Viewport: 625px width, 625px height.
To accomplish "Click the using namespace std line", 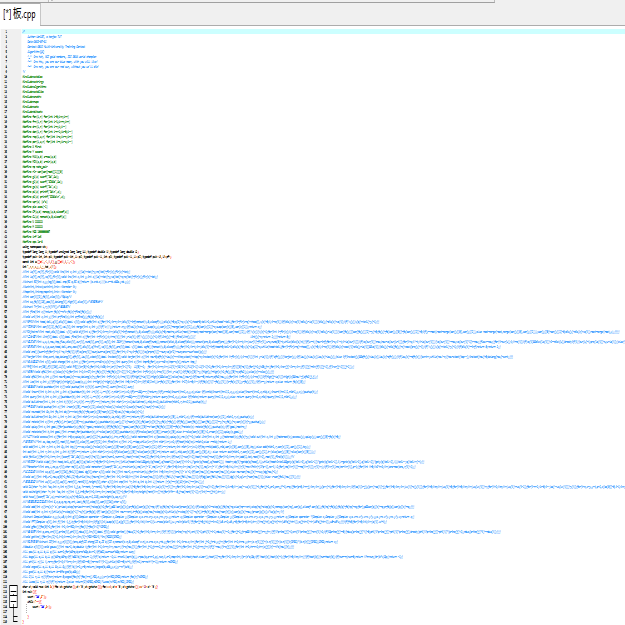I will pyautogui.click(x=37, y=244).
